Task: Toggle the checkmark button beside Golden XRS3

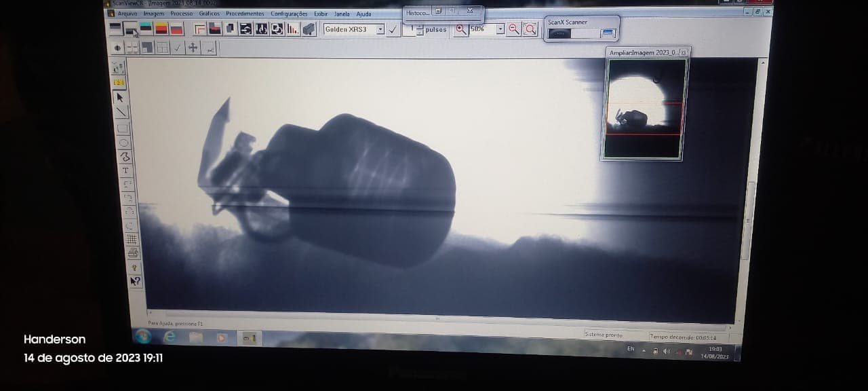Action: click(x=393, y=29)
